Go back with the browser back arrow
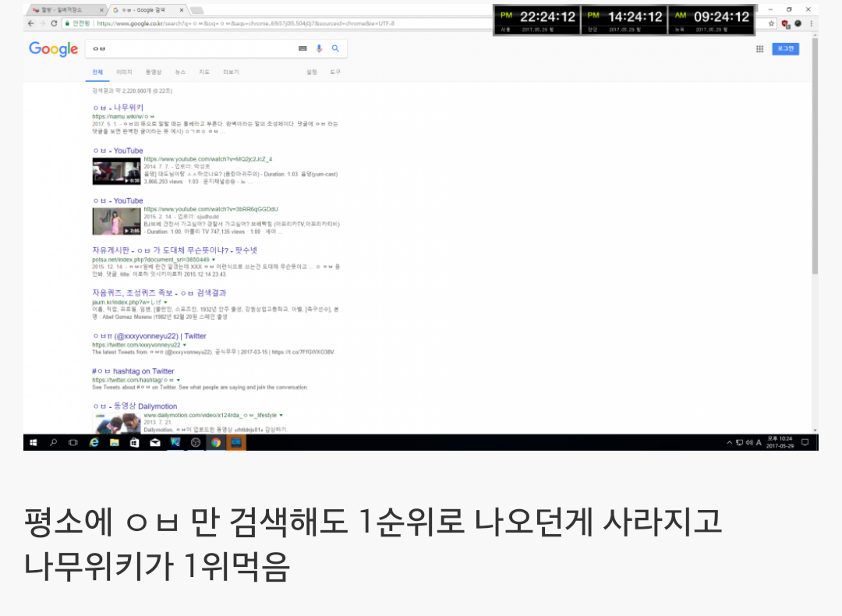Screen dimensions: 842x616 (x=30, y=23)
